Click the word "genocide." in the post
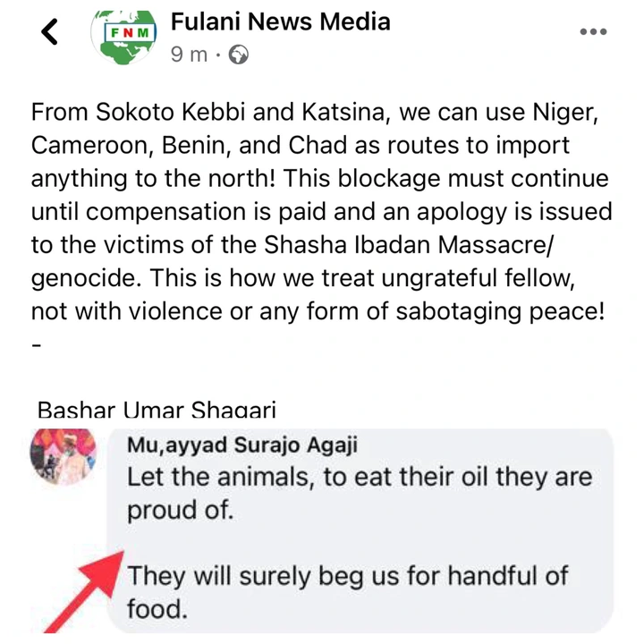Screen dimensions: 644x644 click(x=84, y=276)
